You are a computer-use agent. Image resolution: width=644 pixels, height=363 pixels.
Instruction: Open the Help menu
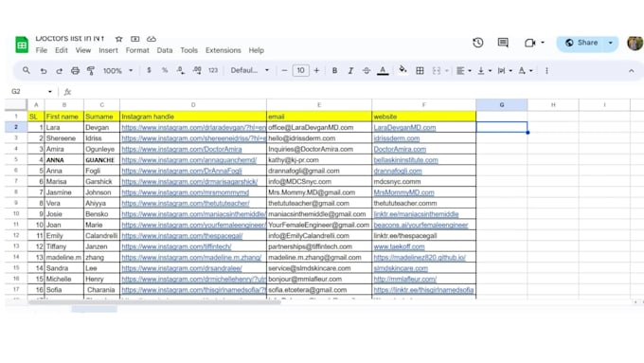pyautogui.click(x=256, y=50)
